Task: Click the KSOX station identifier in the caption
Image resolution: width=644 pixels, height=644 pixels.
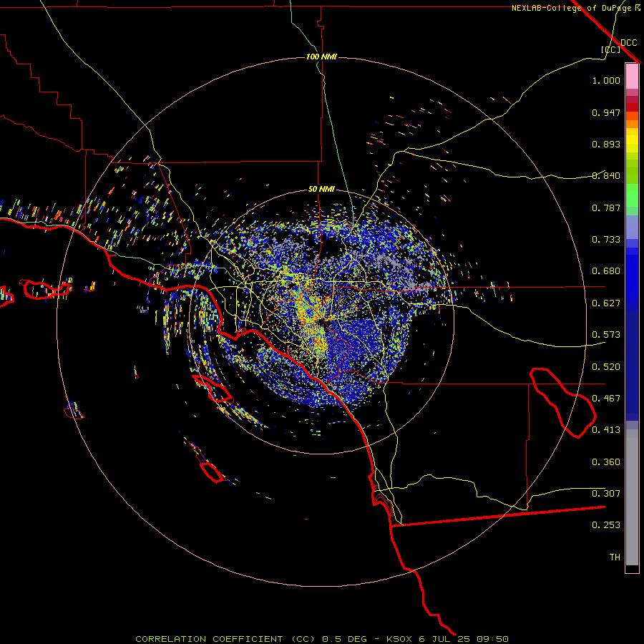Action: 399,639
